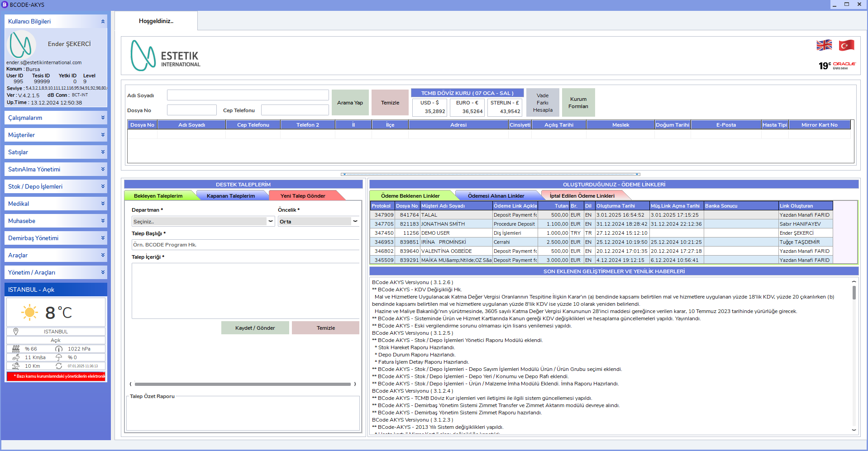Screen dimensions: 868x451
Task: Click the Estetik International logo
Action: 166,56
